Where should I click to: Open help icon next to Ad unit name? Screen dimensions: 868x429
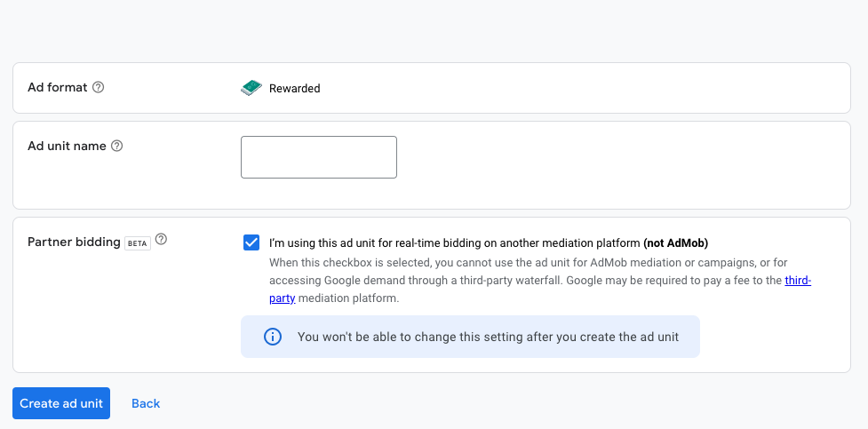[x=116, y=146]
